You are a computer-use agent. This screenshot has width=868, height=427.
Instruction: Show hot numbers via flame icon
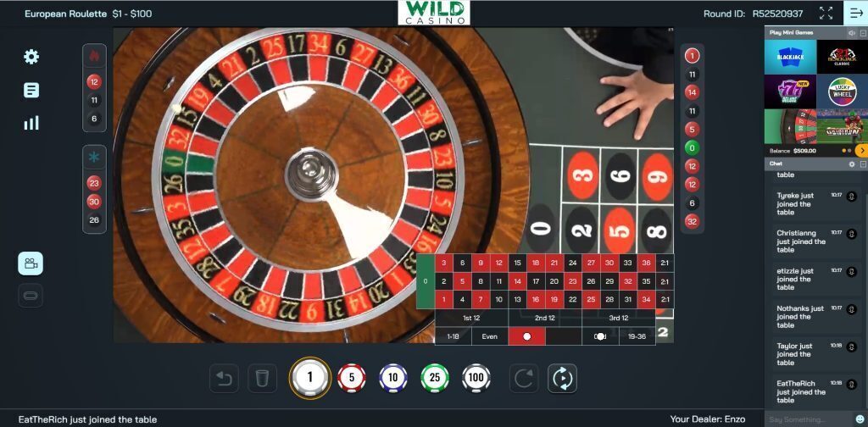click(94, 56)
